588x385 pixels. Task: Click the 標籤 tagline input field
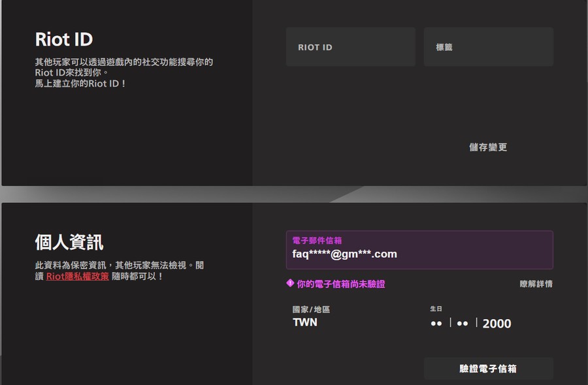tap(489, 47)
